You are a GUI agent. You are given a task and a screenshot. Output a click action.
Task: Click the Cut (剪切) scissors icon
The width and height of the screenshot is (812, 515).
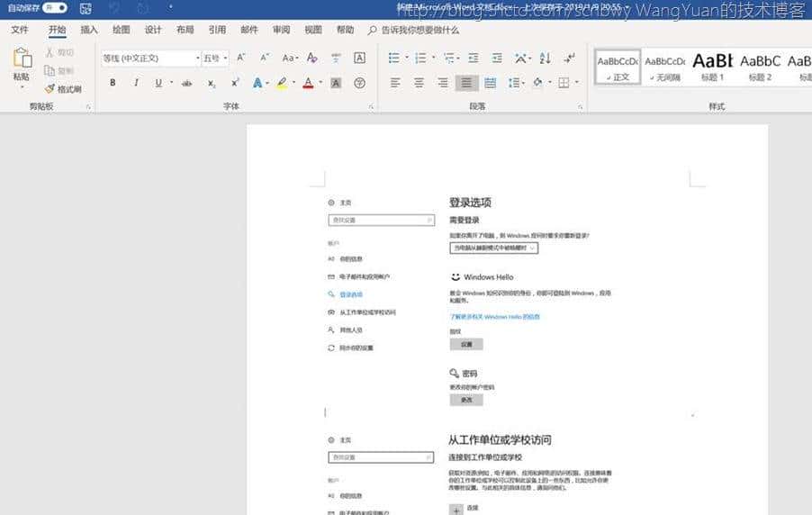coord(50,52)
